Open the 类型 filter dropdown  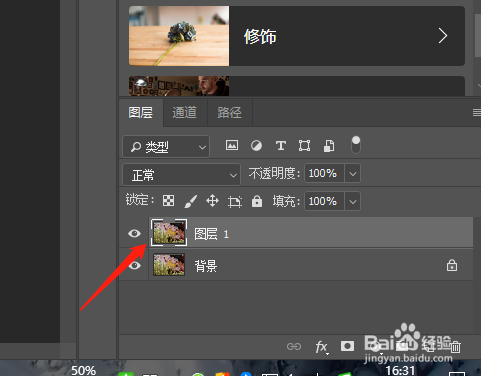[x=166, y=146]
